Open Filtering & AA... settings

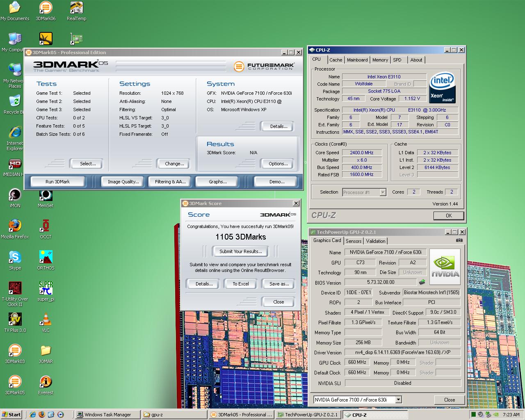170,182
